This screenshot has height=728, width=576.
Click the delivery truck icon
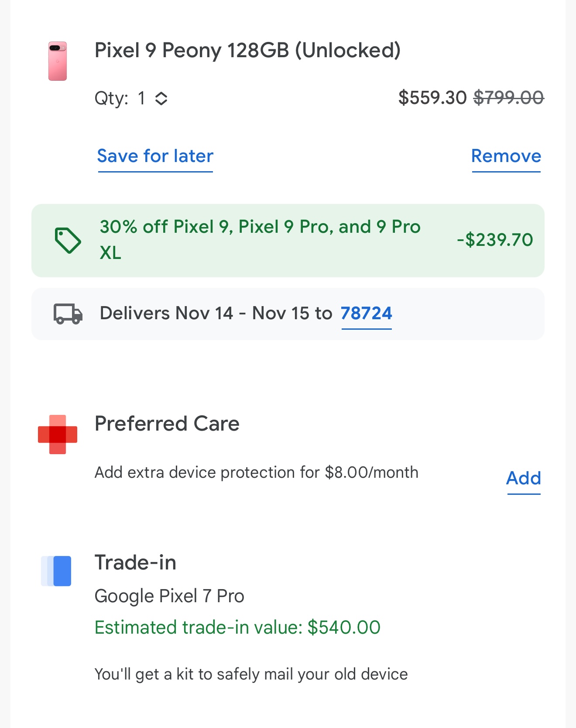tap(68, 314)
